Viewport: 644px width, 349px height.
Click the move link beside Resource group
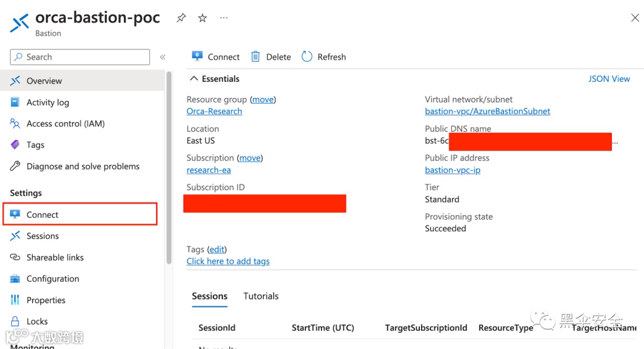coord(263,100)
